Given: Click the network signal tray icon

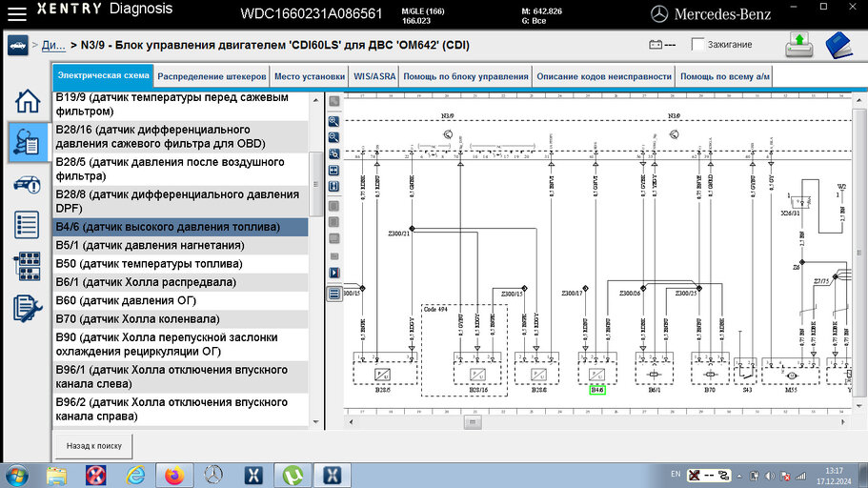Looking at the screenshot, I should [x=800, y=476].
